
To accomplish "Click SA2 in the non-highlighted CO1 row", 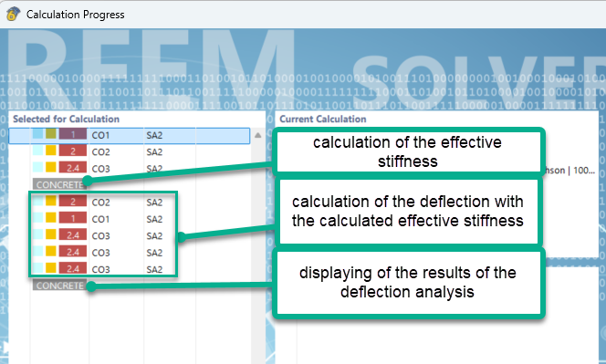I will click(x=154, y=219).
